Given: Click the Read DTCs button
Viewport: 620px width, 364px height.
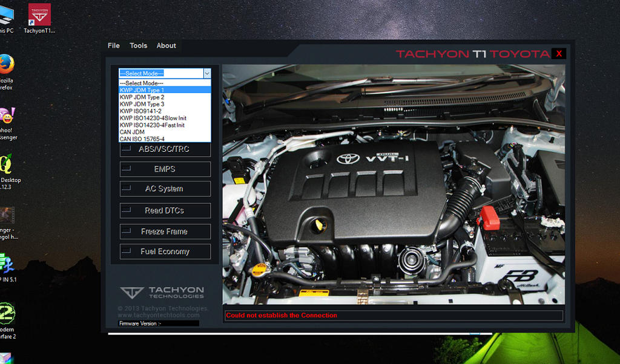Looking at the screenshot, I should pos(165,210).
